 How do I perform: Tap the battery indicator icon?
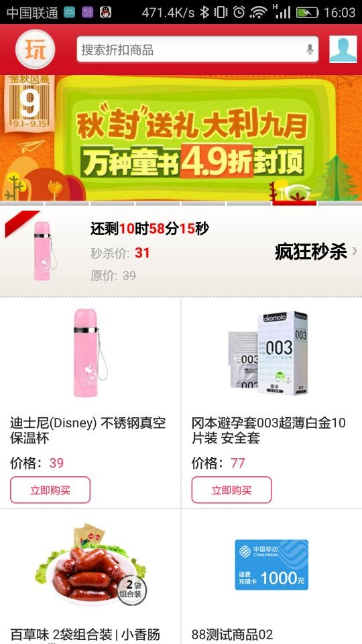[308, 12]
